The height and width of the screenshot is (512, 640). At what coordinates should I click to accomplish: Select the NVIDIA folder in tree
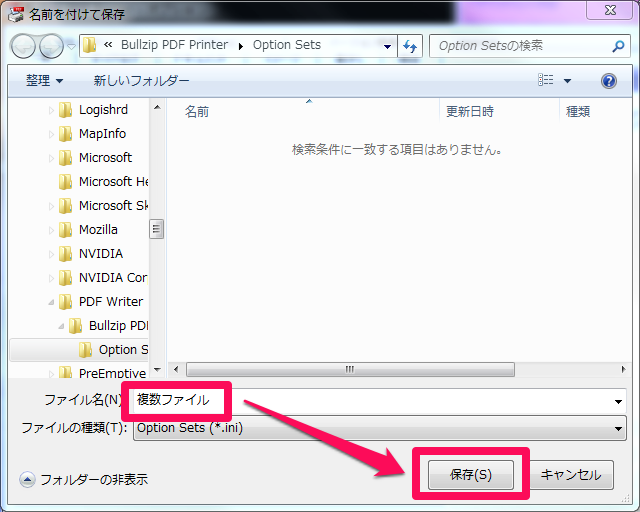tap(102, 253)
